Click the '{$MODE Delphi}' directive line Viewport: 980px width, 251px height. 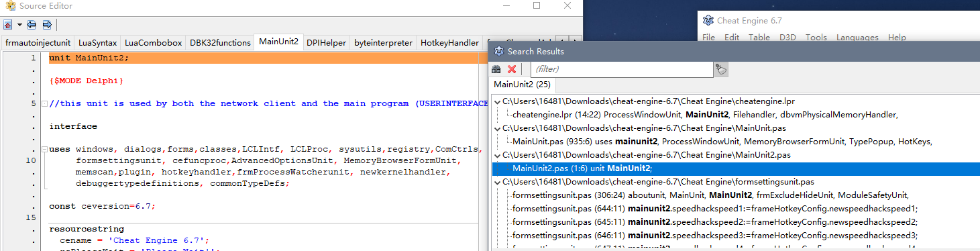pyautogui.click(x=87, y=81)
